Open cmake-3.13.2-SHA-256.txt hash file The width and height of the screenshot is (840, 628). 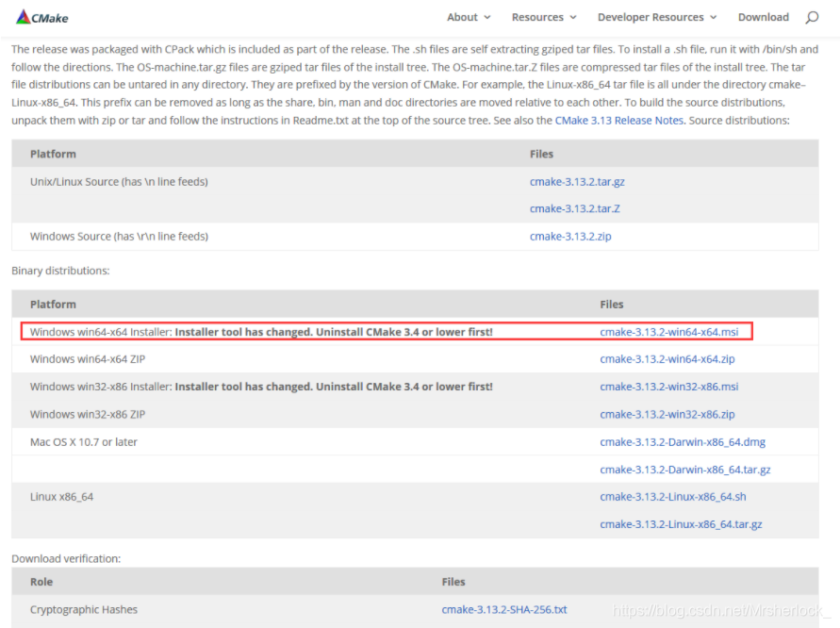(504, 610)
